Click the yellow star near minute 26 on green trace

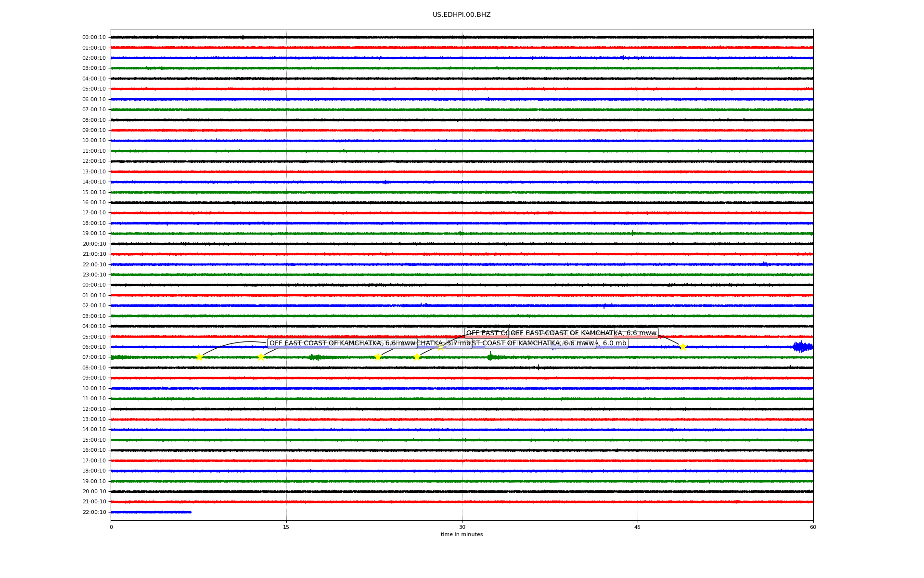417,357
